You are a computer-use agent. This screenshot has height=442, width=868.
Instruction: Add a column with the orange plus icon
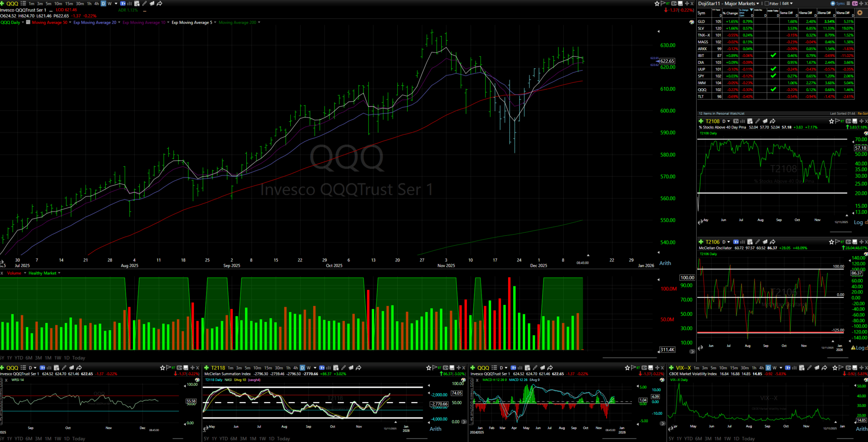coord(860,13)
